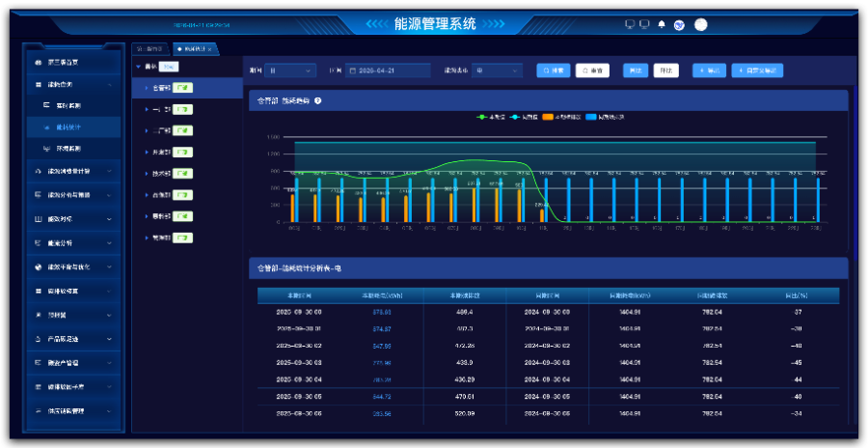Click the 2024-09-30 05 date cell
The image size is (868, 448).
tap(547, 397)
